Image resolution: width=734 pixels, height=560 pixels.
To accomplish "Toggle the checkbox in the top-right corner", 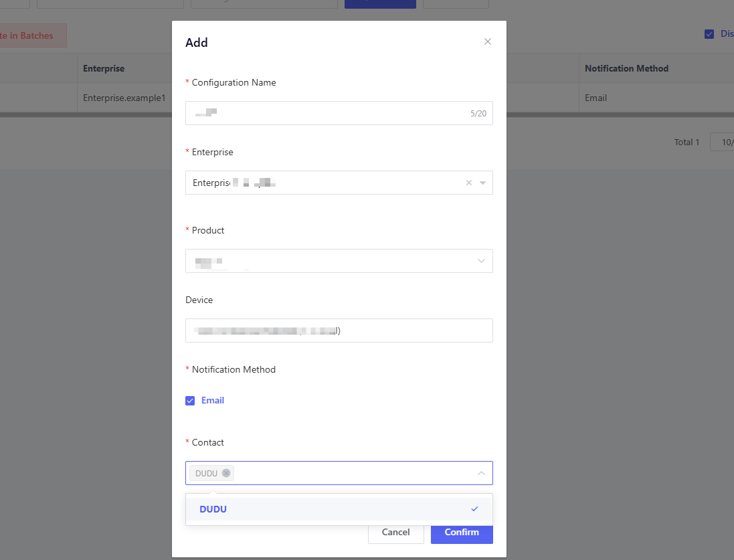I will (709, 34).
